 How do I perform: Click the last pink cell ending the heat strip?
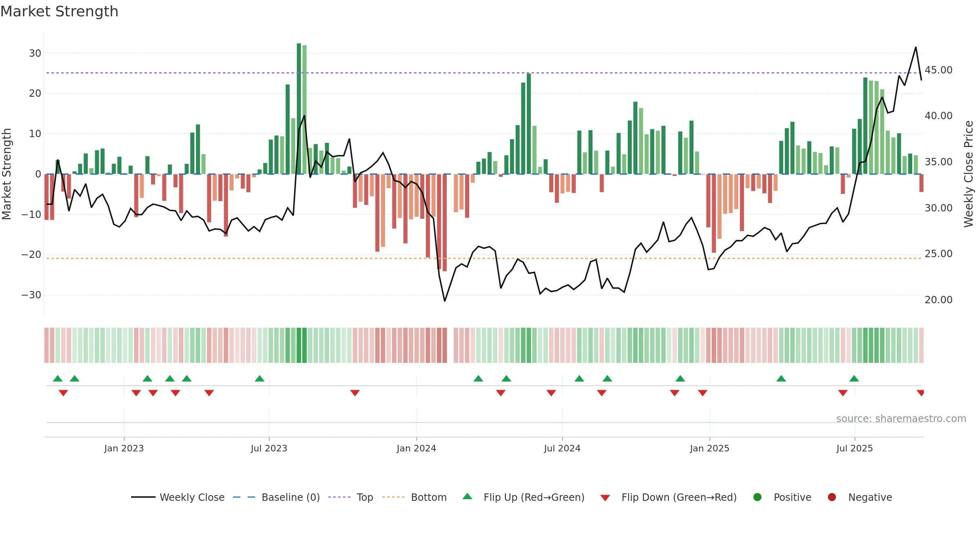pos(921,345)
